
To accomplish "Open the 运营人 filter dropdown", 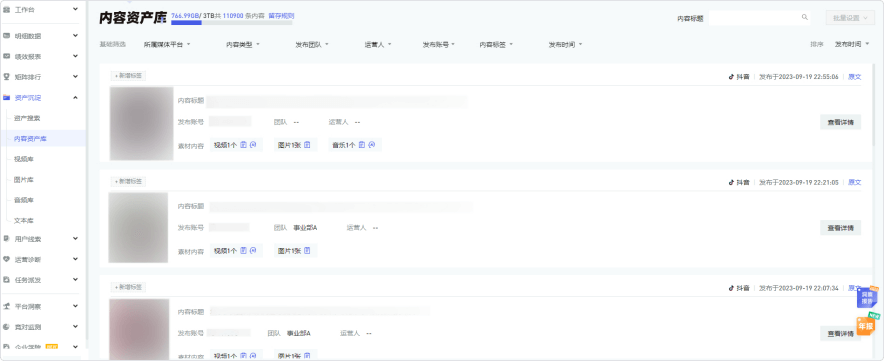I will click(x=378, y=45).
